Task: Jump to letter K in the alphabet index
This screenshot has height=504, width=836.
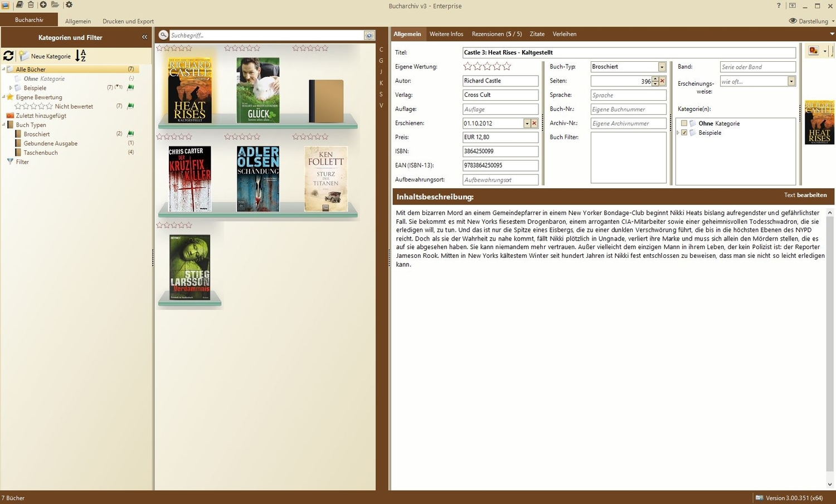Action: tap(381, 83)
